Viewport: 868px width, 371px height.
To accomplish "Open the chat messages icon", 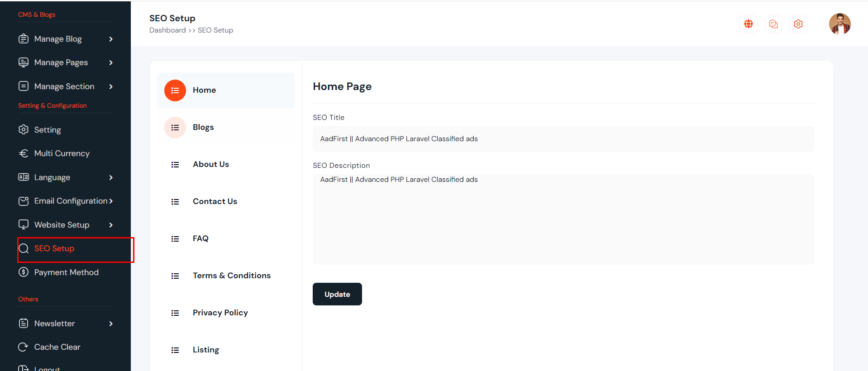I will tap(773, 24).
